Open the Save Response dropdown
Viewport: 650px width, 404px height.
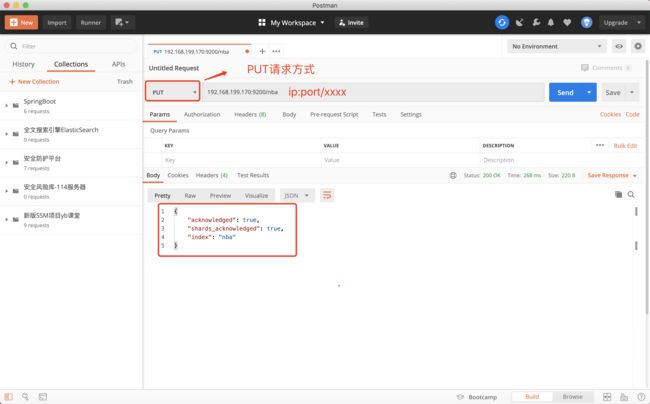coord(612,175)
